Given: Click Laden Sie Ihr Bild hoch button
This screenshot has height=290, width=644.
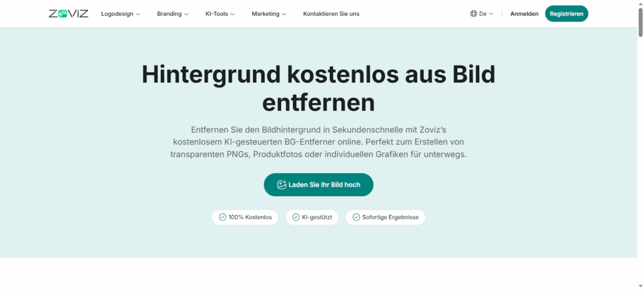Looking at the screenshot, I should (x=318, y=185).
